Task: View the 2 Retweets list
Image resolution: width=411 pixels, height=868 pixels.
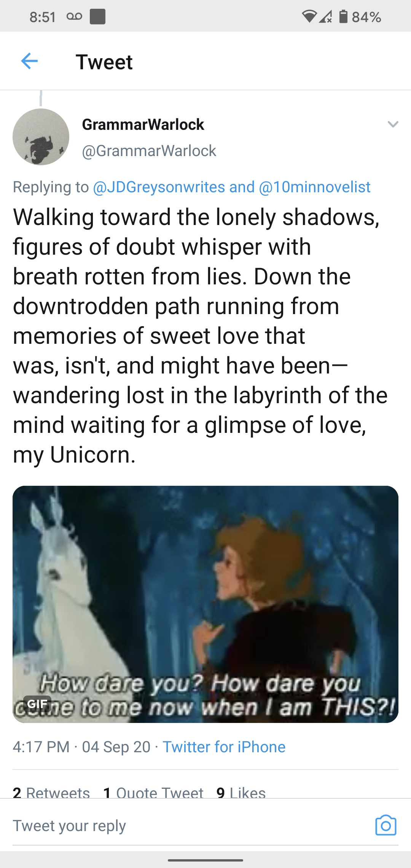Action: click(51, 792)
